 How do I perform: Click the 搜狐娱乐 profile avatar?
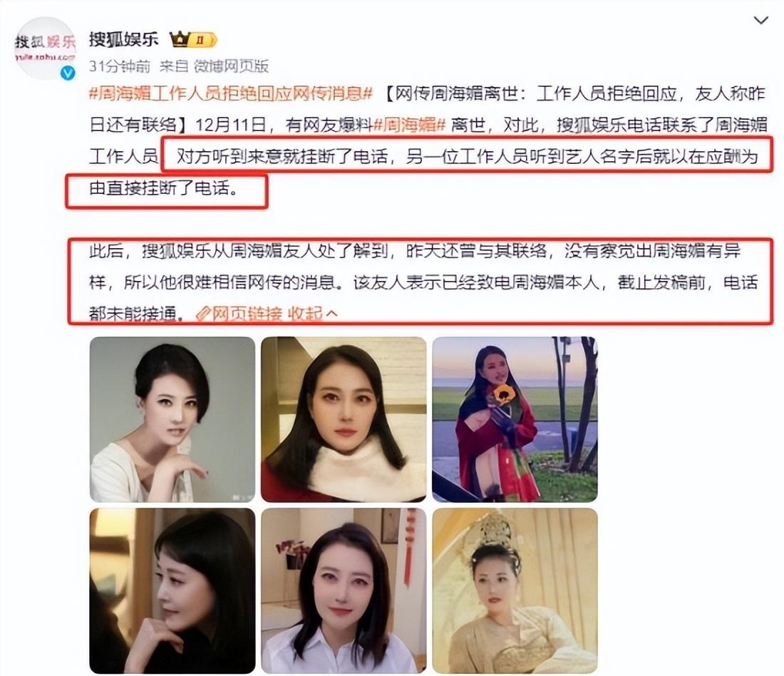point(45,48)
